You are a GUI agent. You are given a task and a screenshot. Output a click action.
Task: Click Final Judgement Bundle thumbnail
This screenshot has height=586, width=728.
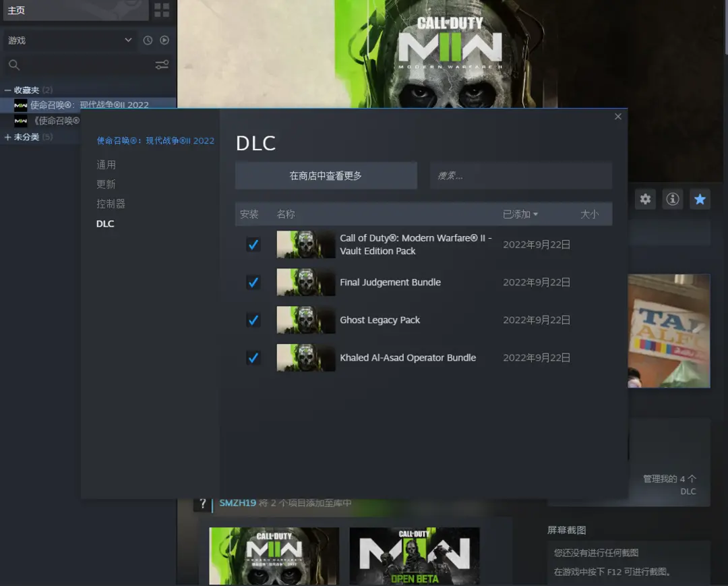point(305,283)
